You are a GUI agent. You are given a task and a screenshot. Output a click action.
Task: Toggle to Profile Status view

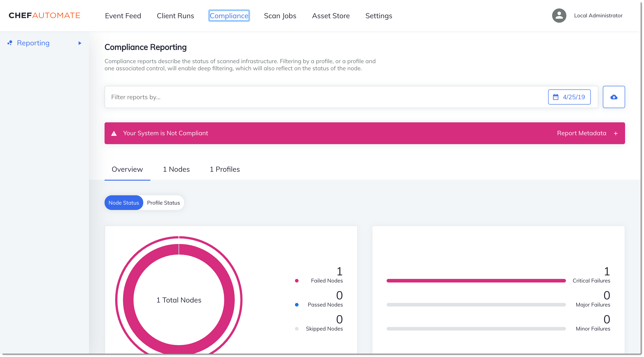pyautogui.click(x=163, y=203)
